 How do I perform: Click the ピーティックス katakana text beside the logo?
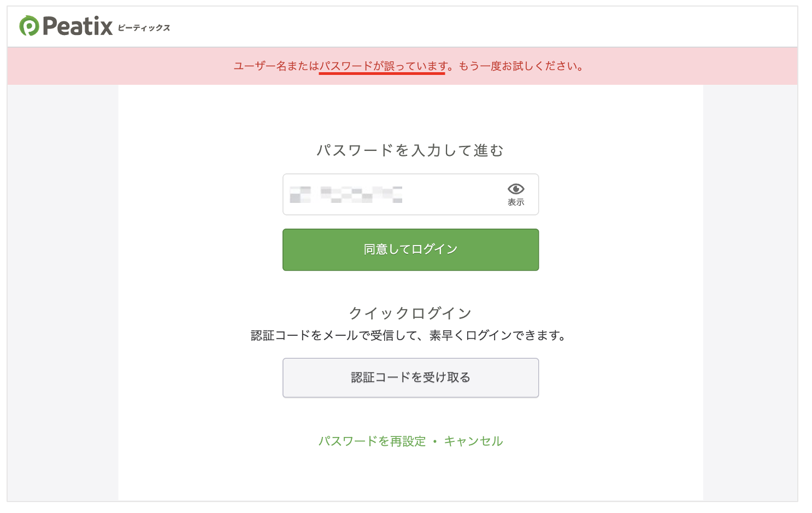(x=144, y=28)
